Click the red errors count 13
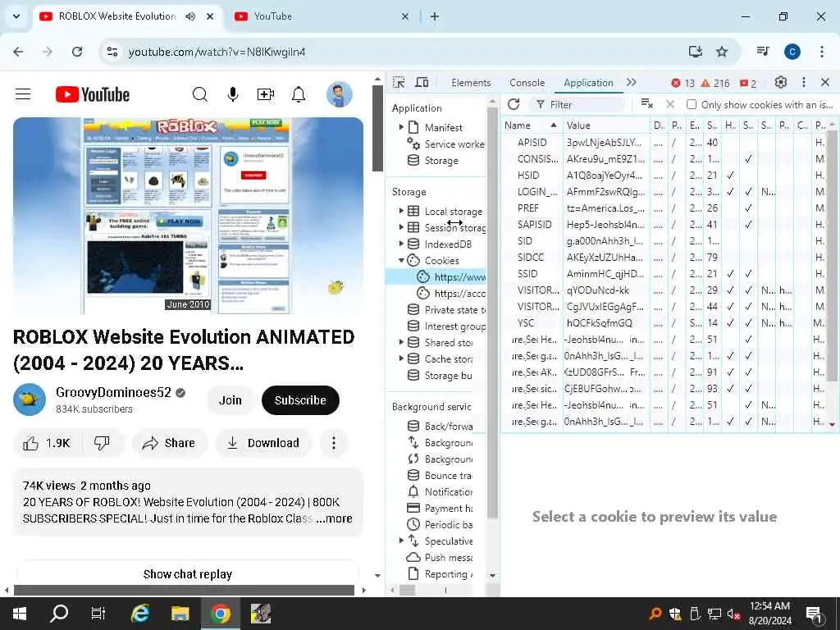840x630 pixels. 683,83
